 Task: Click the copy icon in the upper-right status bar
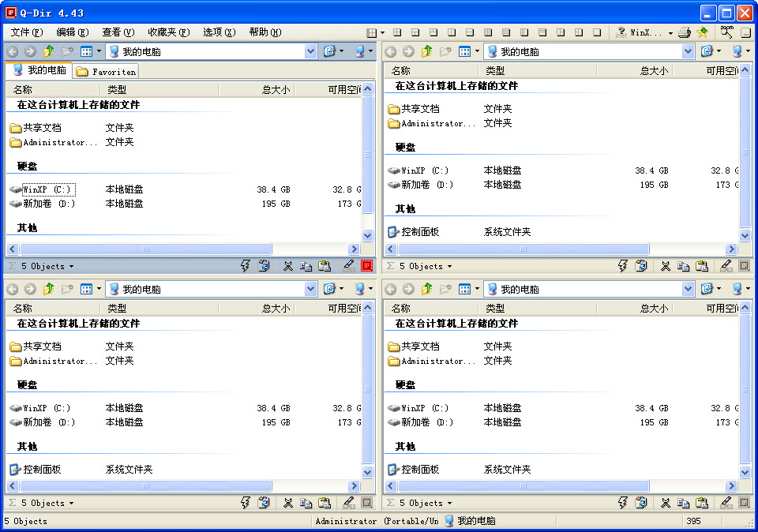pyautogui.click(x=683, y=266)
